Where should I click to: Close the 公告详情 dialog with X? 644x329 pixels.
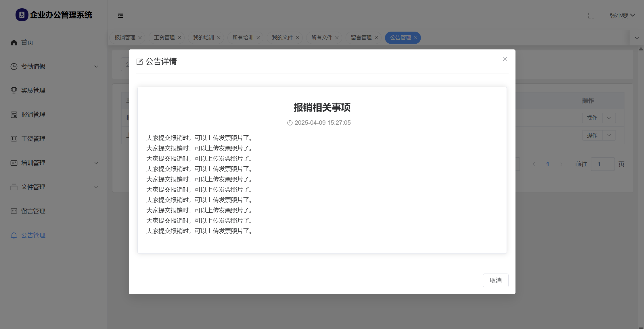point(505,59)
